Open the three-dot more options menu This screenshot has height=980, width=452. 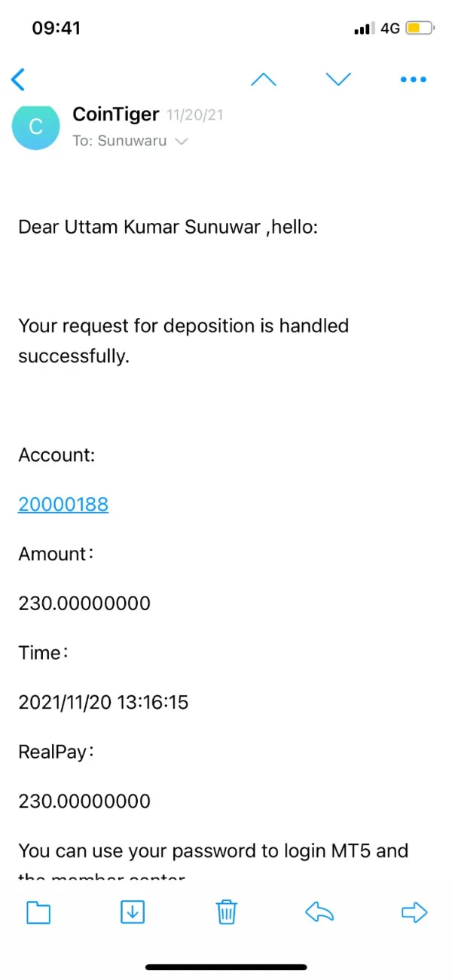(414, 79)
